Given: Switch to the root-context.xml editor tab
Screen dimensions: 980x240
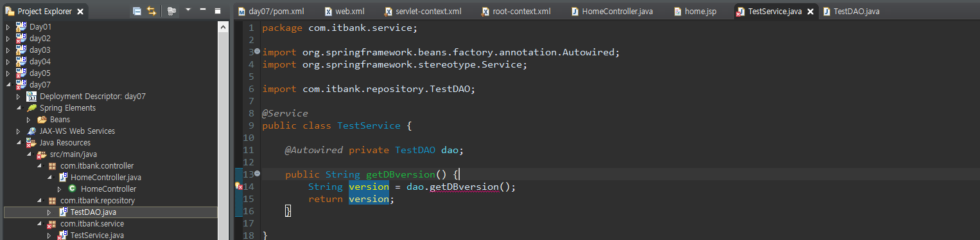Looking at the screenshot, I should tap(516, 12).
